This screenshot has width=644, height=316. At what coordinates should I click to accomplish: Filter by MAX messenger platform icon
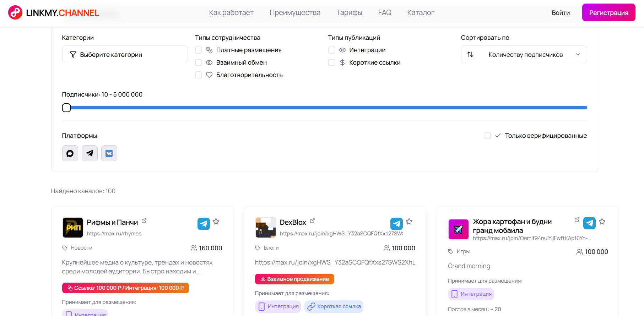click(x=70, y=153)
